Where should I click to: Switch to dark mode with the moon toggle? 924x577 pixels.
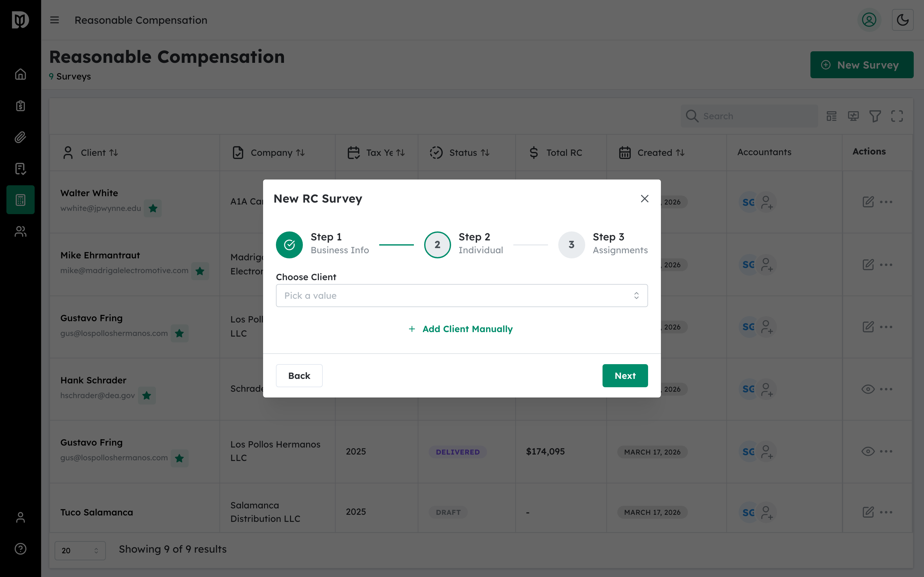coord(903,20)
